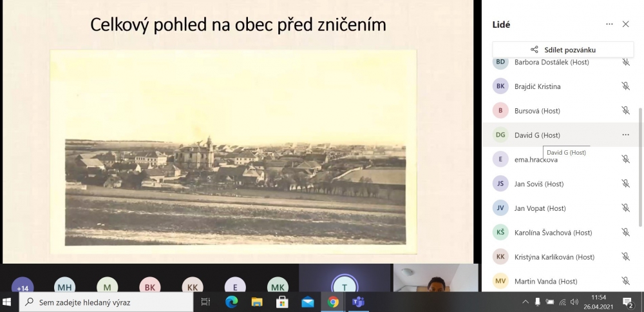
Task: Select the BD avatar of Barbora Dostálek
Action: coord(500,63)
